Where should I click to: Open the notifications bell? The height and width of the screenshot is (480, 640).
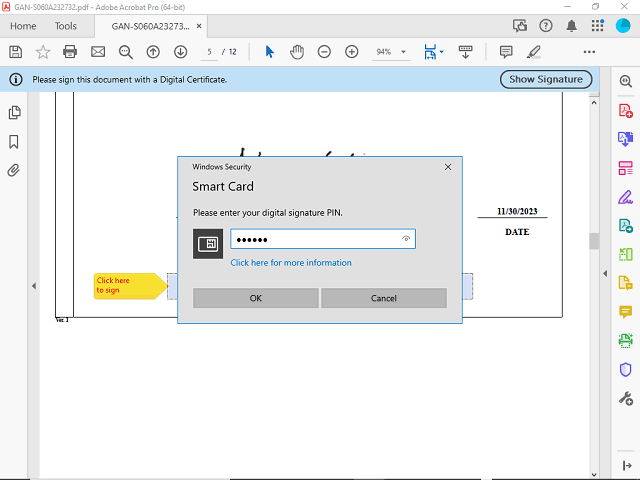(571, 26)
